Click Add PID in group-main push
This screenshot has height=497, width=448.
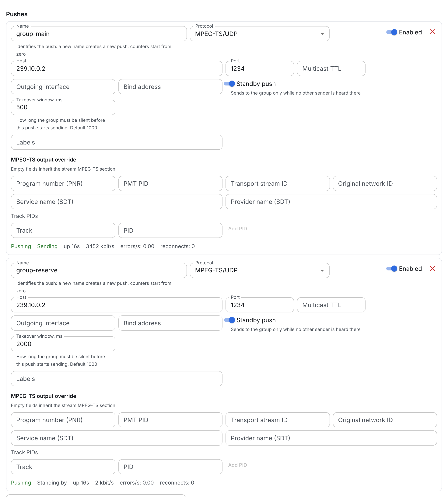coord(237,229)
